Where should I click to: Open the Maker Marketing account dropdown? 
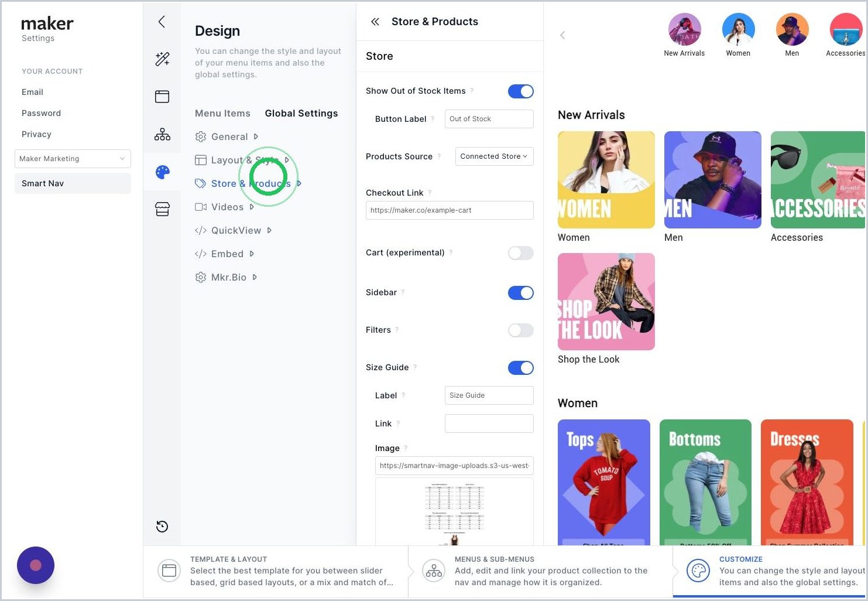(73, 159)
